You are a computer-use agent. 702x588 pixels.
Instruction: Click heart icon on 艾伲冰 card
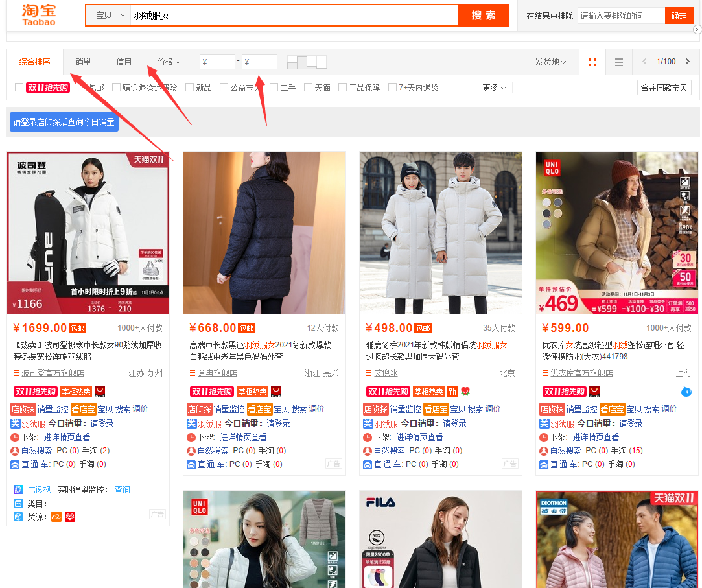(465, 392)
